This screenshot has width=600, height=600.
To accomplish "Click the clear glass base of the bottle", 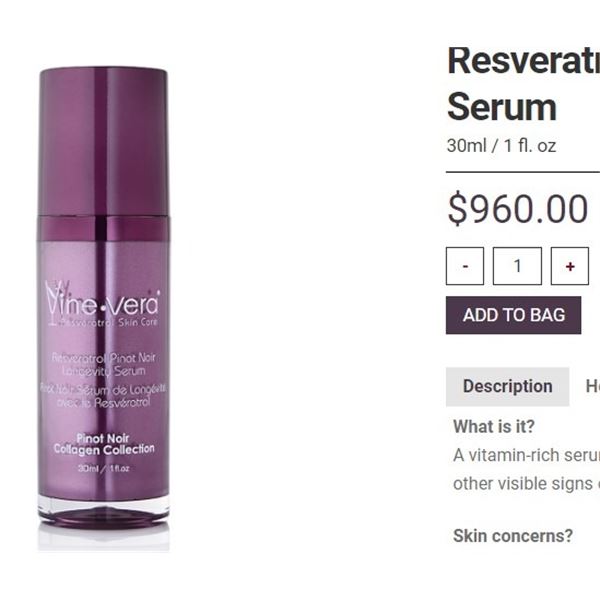I will click(103, 513).
